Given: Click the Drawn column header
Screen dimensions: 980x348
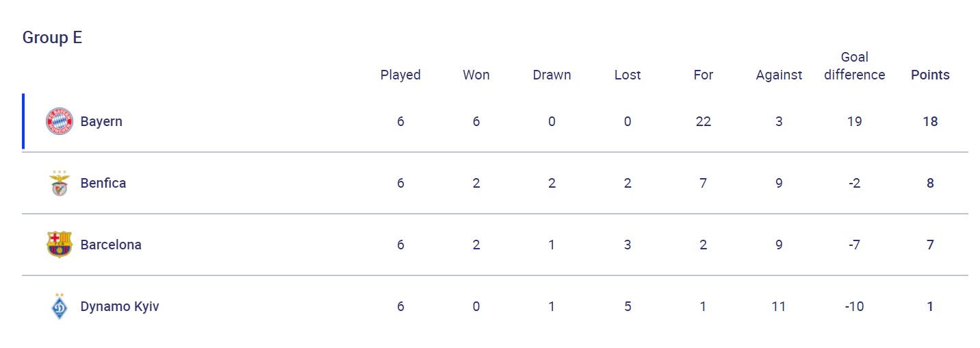Looking at the screenshot, I should coord(552,75).
